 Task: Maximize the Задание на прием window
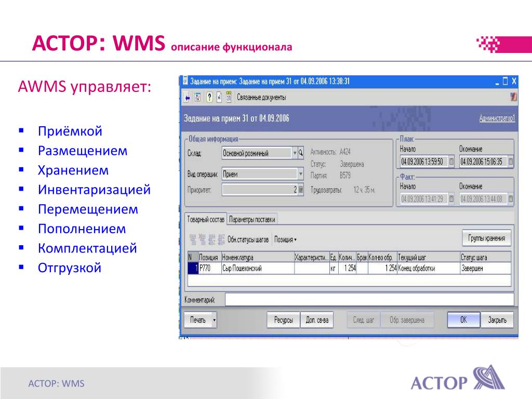(x=505, y=81)
